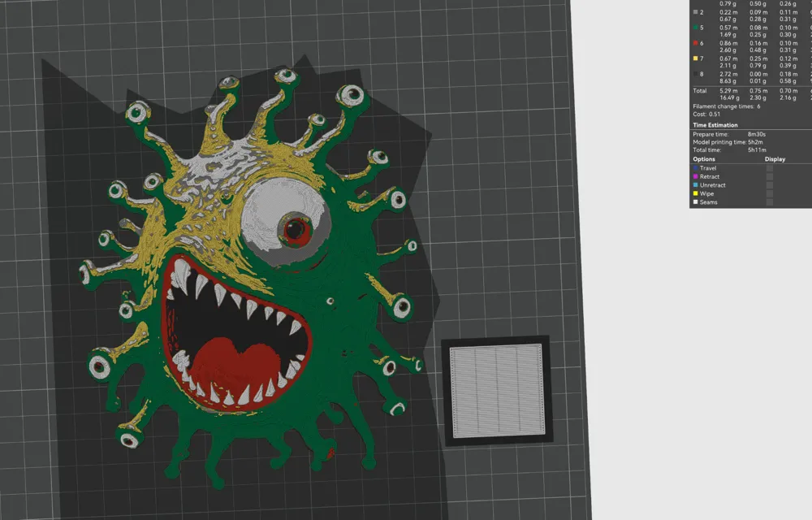Toggle the Seams display checkbox

(x=770, y=202)
